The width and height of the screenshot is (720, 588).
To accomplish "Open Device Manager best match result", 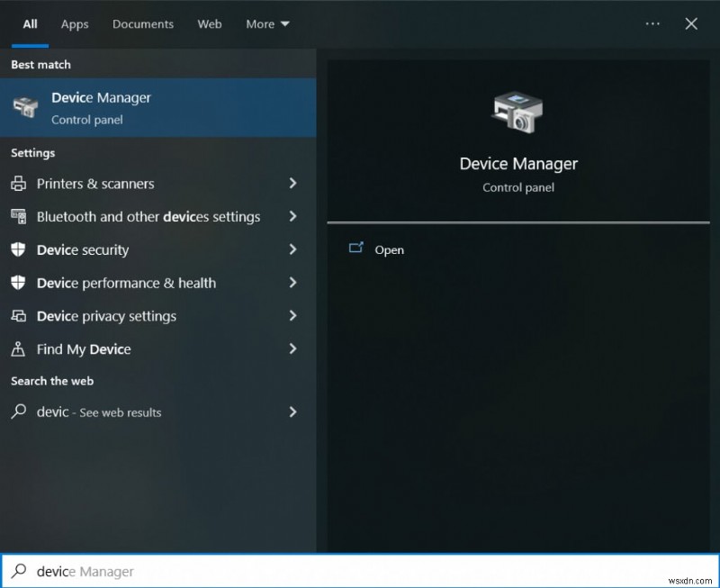I will [x=158, y=107].
